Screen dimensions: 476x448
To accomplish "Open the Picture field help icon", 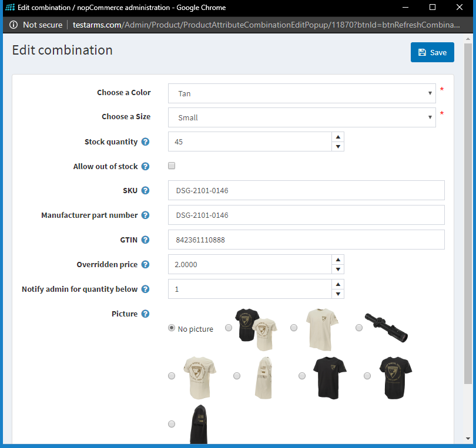I will point(145,314).
